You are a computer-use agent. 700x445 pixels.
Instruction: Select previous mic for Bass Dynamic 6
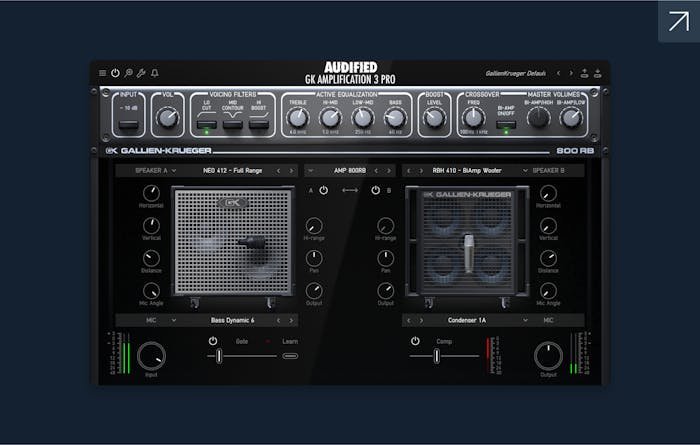(279, 320)
